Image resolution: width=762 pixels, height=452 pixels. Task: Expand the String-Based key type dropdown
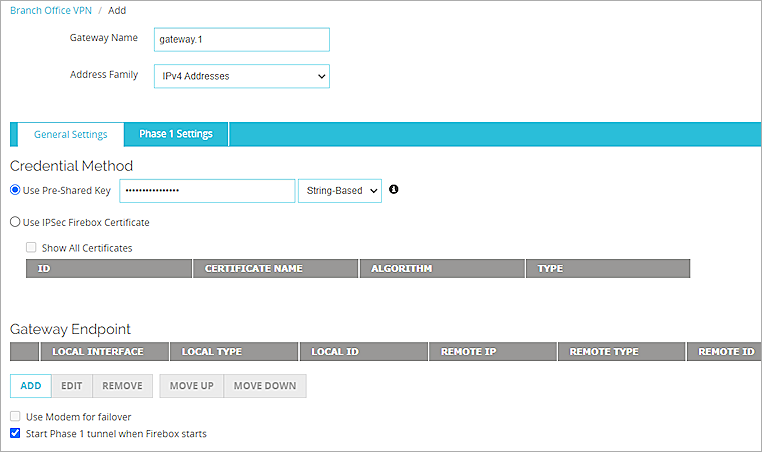pos(339,191)
